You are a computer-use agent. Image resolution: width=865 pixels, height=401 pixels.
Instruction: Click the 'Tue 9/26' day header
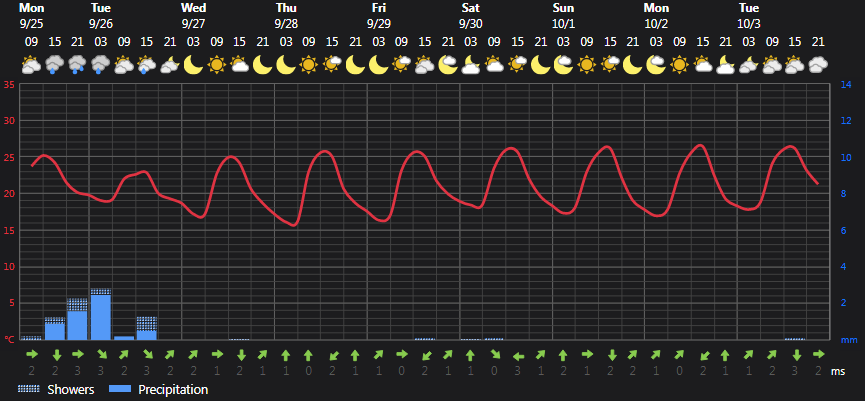pos(100,16)
